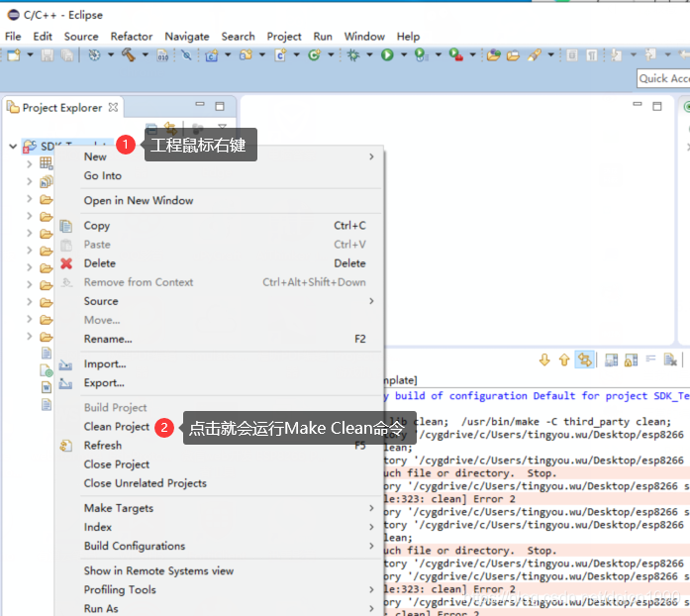Image resolution: width=690 pixels, height=616 pixels.
Task: Click the binary 010 toolbar icon
Action: coord(162,55)
